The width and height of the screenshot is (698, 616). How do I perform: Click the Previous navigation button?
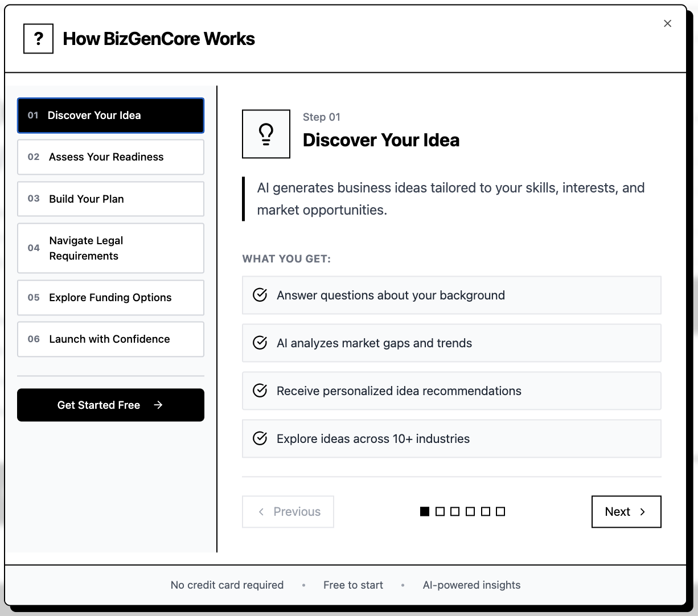[288, 511]
